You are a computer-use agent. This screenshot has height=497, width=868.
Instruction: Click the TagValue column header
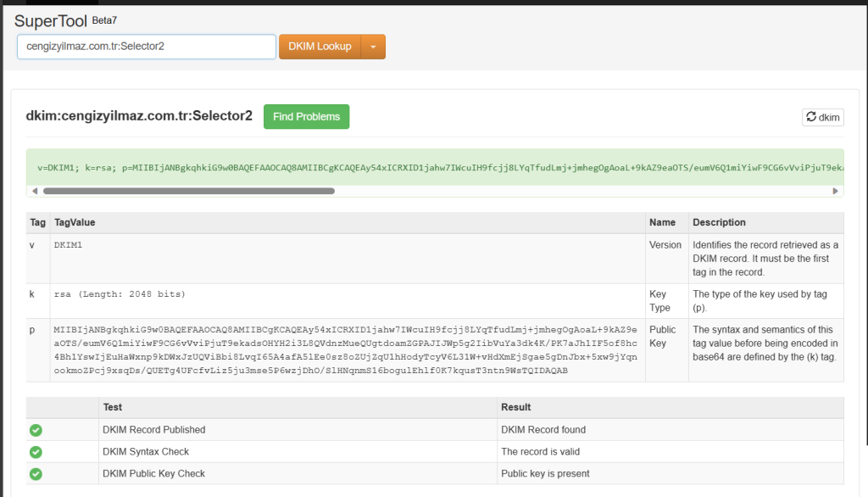point(75,223)
